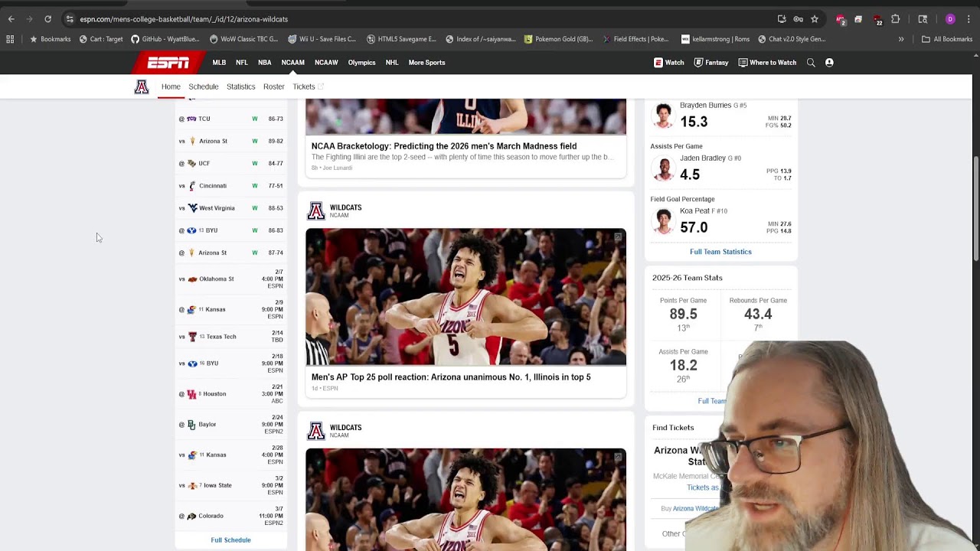The width and height of the screenshot is (980, 551).
Task: Open the NBA menu
Action: (x=264, y=63)
